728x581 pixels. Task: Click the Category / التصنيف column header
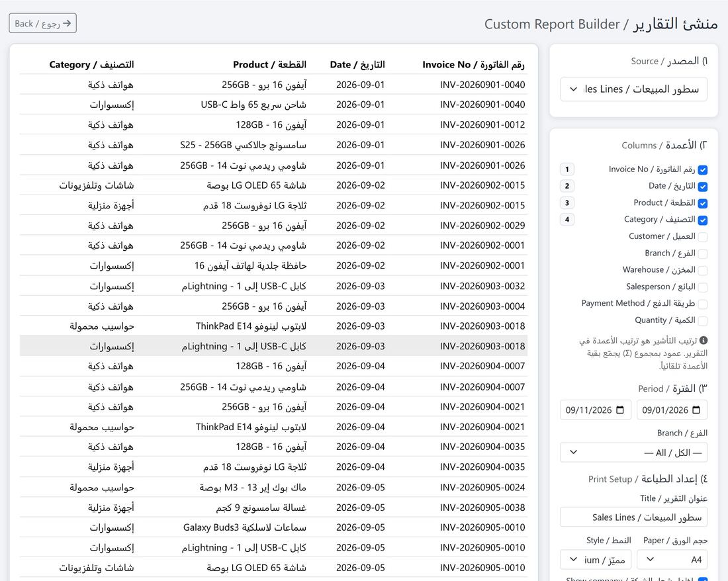[x=91, y=64]
